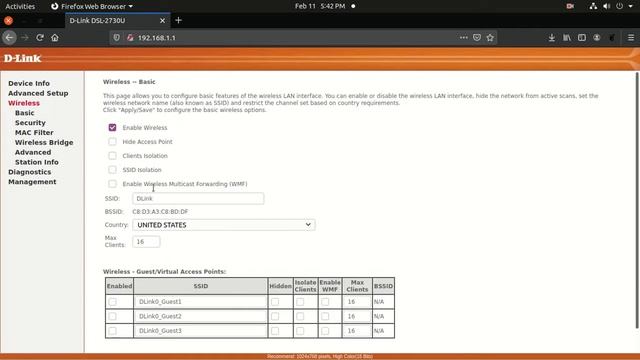Open Management menu
The image size is (640, 360).
click(x=32, y=182)
